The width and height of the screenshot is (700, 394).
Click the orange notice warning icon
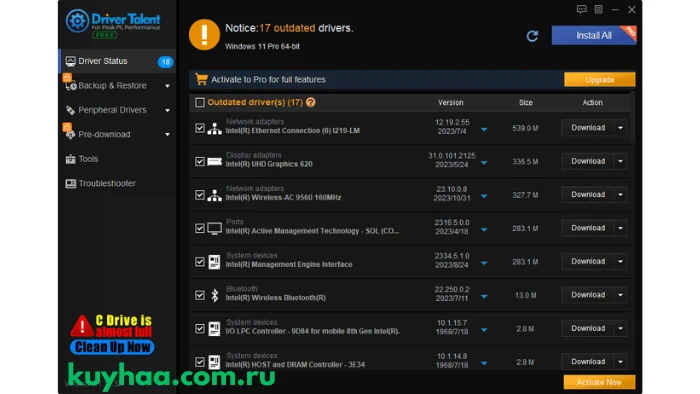pos(204,34)
